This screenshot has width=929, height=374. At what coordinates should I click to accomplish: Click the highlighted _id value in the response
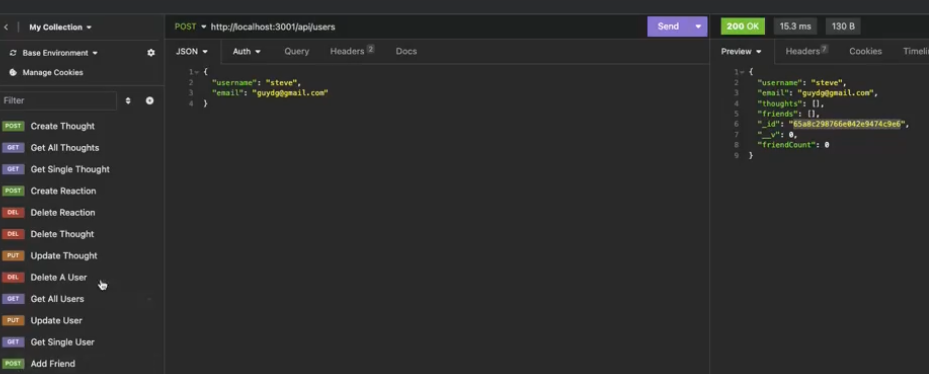click(x=847, y=124)
